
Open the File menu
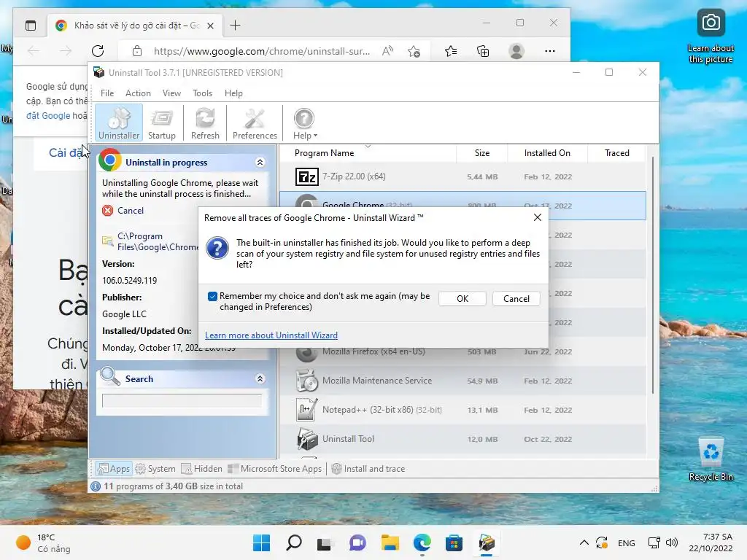point(107,93)
